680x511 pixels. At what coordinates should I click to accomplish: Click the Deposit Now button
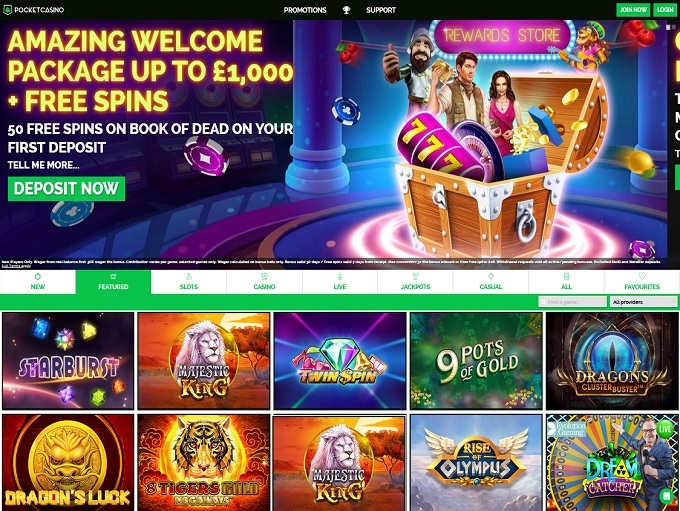66,189
